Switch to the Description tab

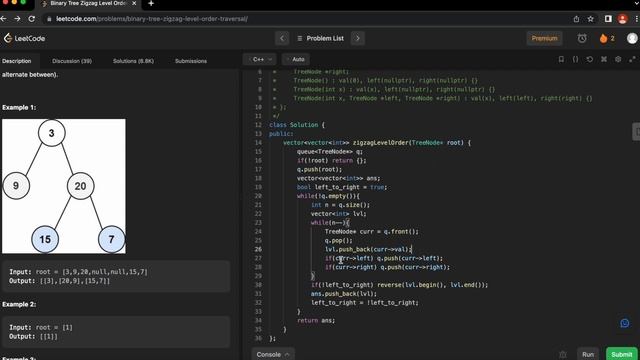tap(17, 61)
